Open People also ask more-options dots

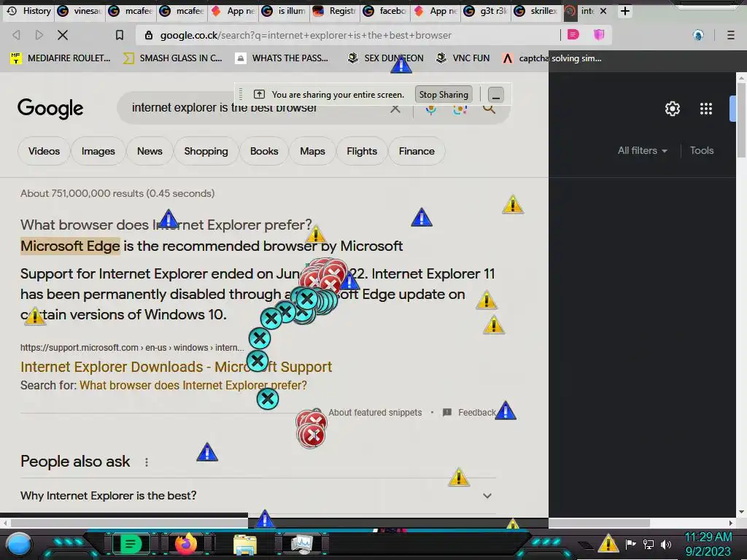point(147,462)
